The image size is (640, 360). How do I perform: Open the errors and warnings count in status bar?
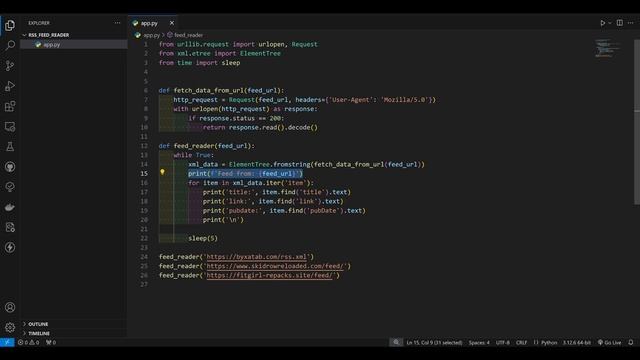[x=28, y=342]
